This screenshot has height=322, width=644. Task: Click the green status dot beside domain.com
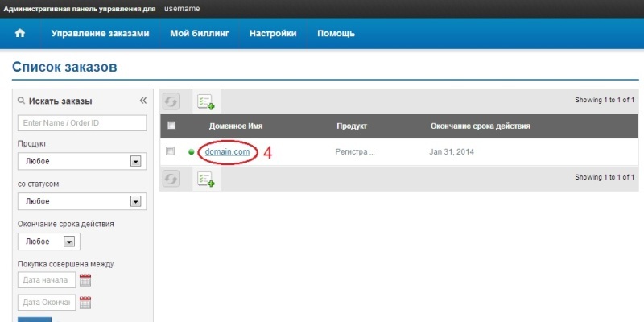(x=191, y=152)
